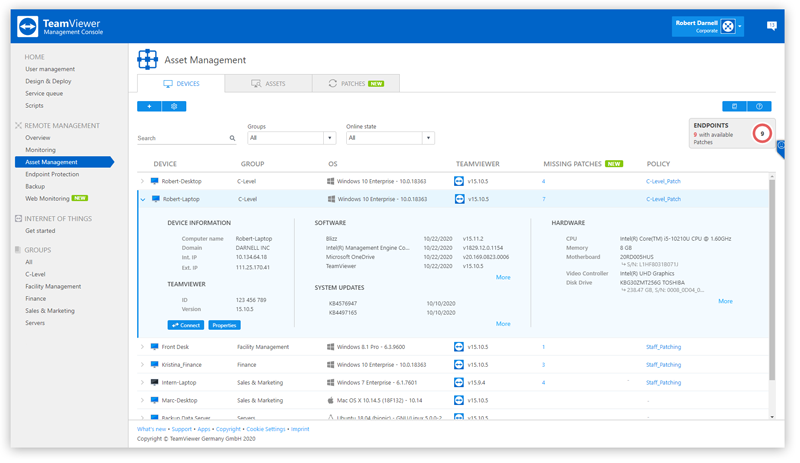Click the monitor icon of Robert-Desktop

(x=155, y=181)
